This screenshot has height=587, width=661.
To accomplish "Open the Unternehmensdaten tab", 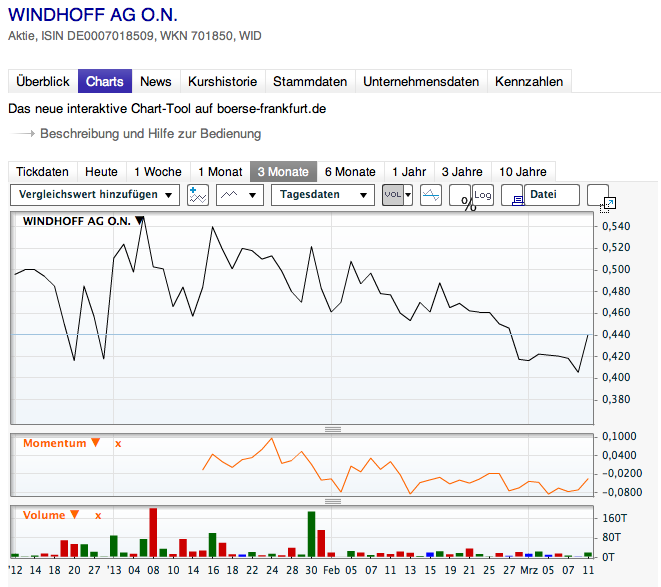I will 421,81.
